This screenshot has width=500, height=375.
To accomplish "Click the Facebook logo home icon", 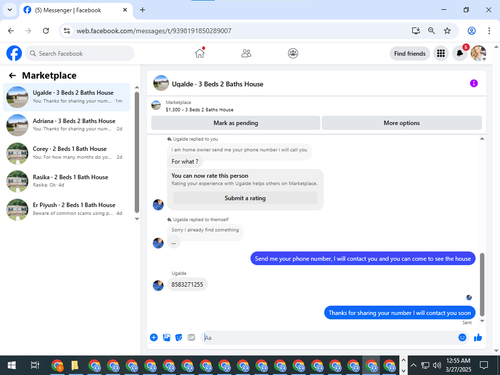I will point(14,53).
